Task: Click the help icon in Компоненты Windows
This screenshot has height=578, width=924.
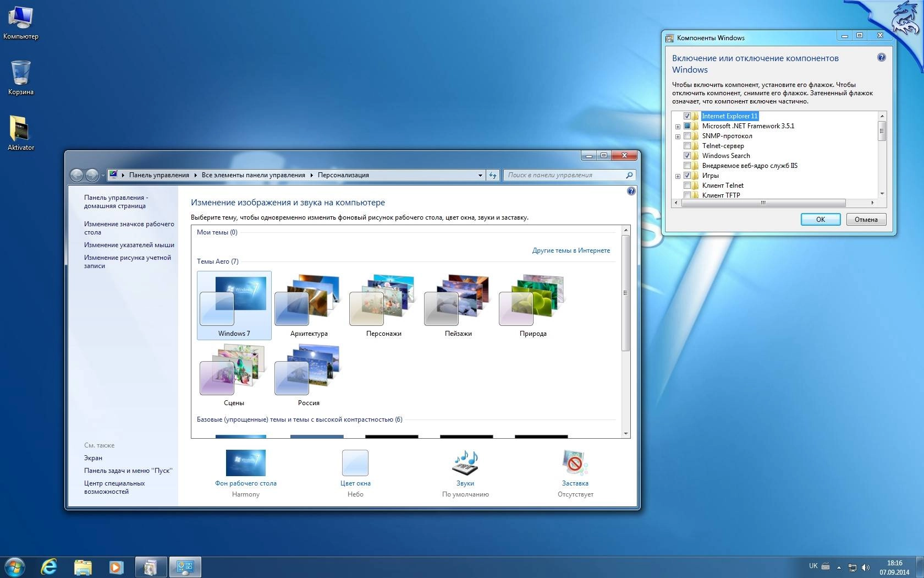Action: tap(882, 57)
